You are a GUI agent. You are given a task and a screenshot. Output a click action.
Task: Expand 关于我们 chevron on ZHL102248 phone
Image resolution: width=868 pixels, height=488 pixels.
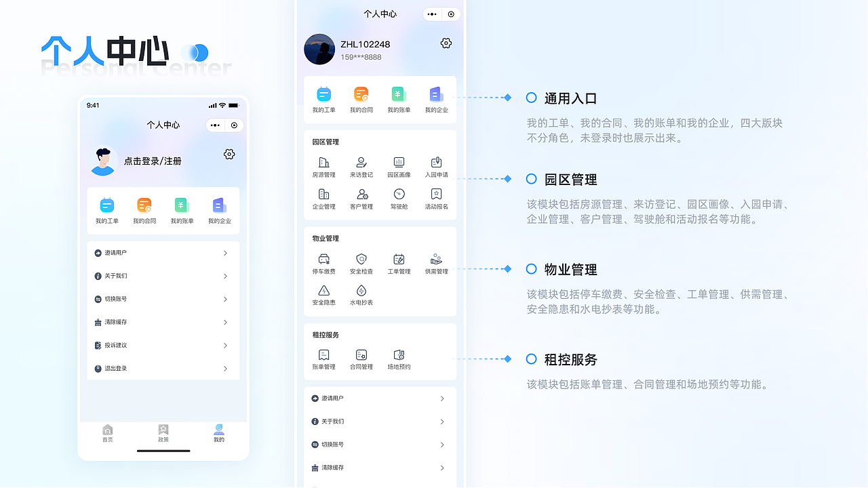[442, 422]
